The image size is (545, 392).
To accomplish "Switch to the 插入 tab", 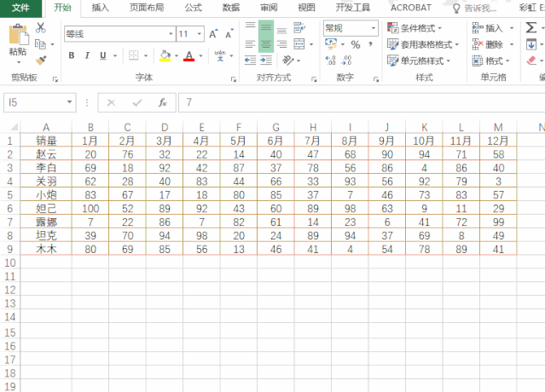I will click(x=100, y=8).
